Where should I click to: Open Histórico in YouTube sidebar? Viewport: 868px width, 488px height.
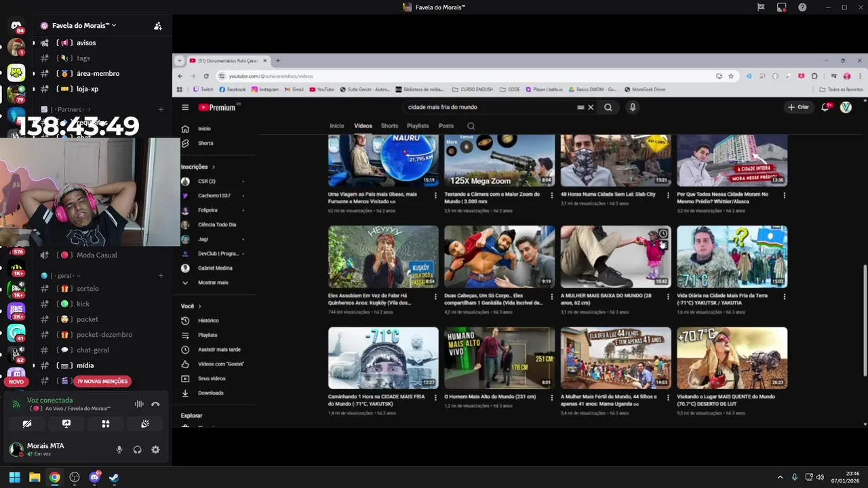click(x=209, y=321)
